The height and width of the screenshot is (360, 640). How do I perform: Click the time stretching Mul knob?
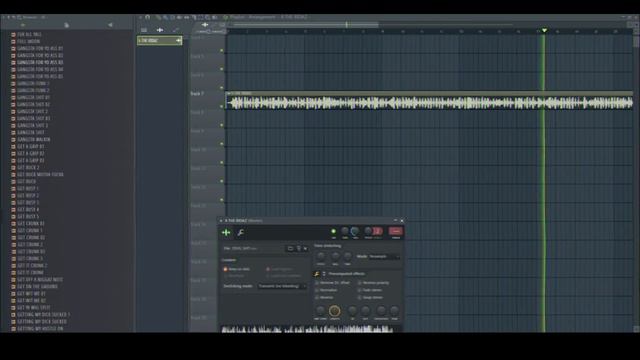click(x=335, y=256)
